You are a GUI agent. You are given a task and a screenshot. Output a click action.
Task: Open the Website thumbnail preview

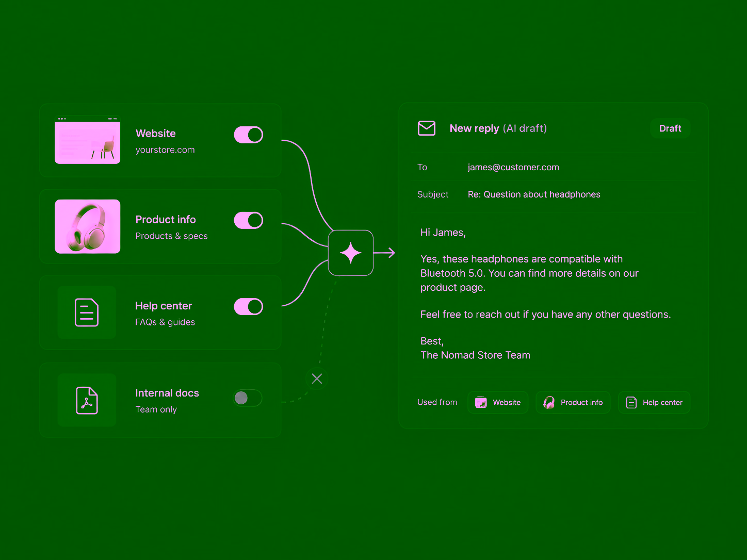point(88,140)
